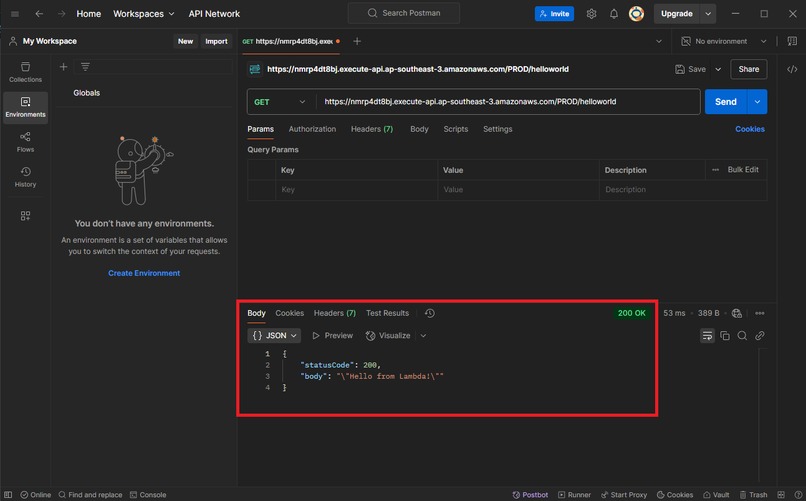Open the hamburger menu icon

click(15, 14)
